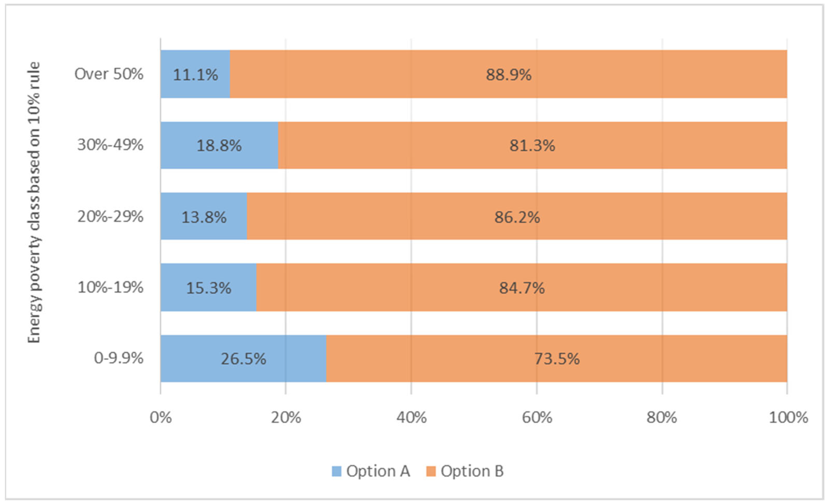This screenshot has height=504, width=828.
Task: Click the 11.1% blue bar segment
Action: [x=195, y=74]
